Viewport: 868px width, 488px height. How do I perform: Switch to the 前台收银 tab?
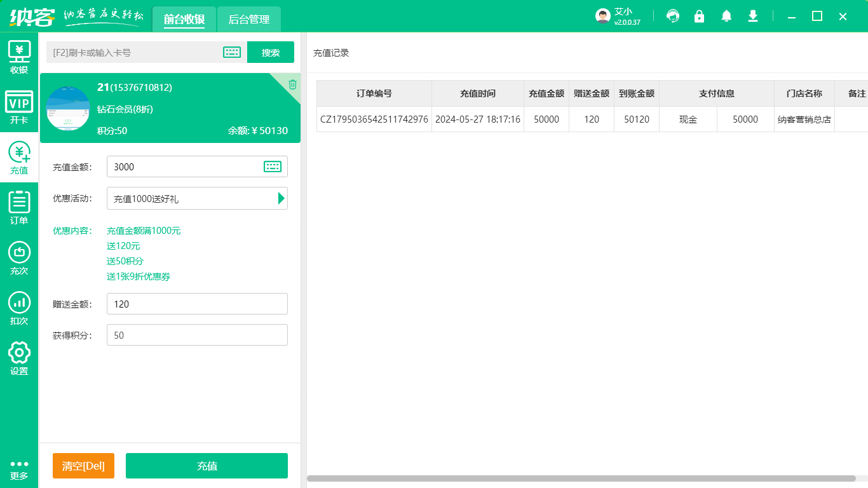(184, 19)
